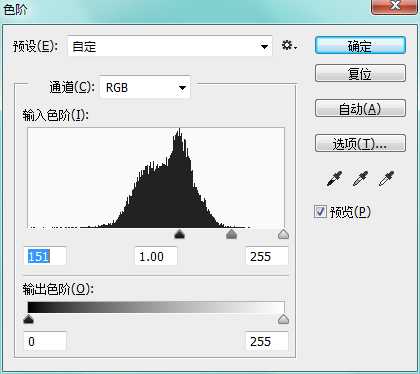Click the output level field showing 255
Image resolution: width=420 pixels, height=374 pixels.
click(x=267, y=341)
